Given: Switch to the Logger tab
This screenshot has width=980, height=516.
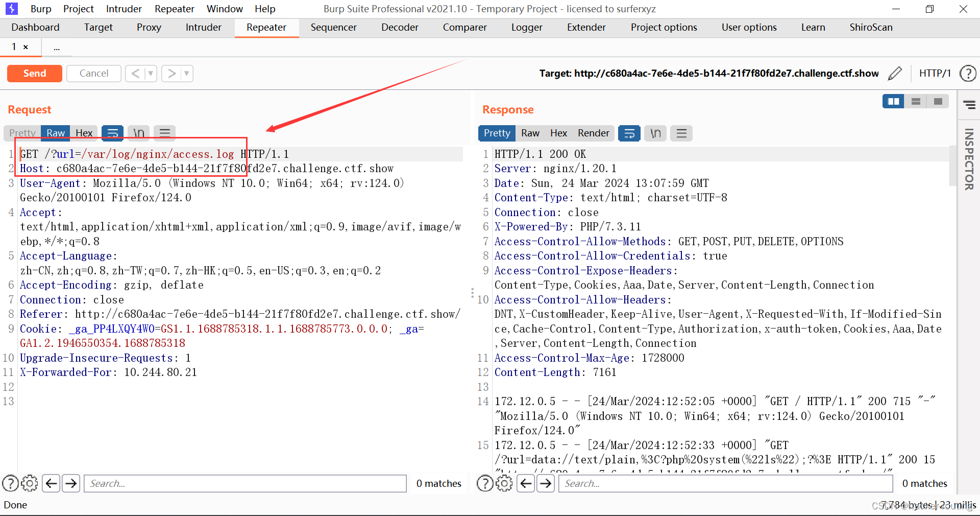Looking at the screenshot, I should pyautogui.click(x=527, y=28).
